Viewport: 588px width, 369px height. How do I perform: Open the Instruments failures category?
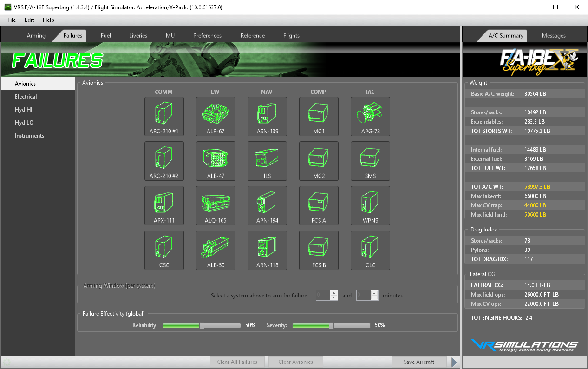click(30, 136)
